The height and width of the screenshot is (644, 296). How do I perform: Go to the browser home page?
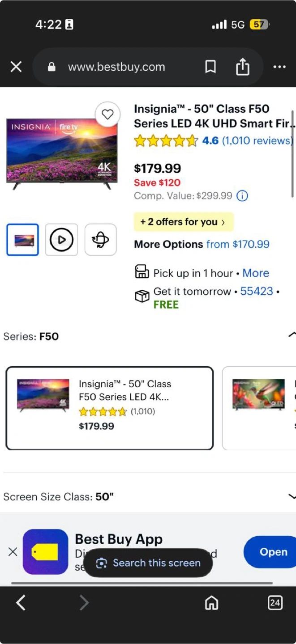211,603
